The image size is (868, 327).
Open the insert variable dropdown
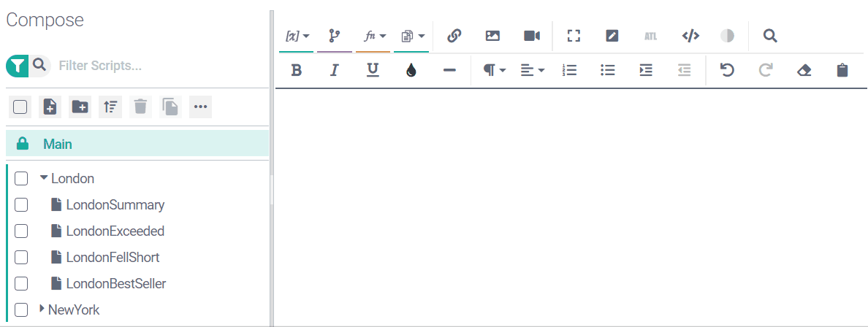click(297, 36)
